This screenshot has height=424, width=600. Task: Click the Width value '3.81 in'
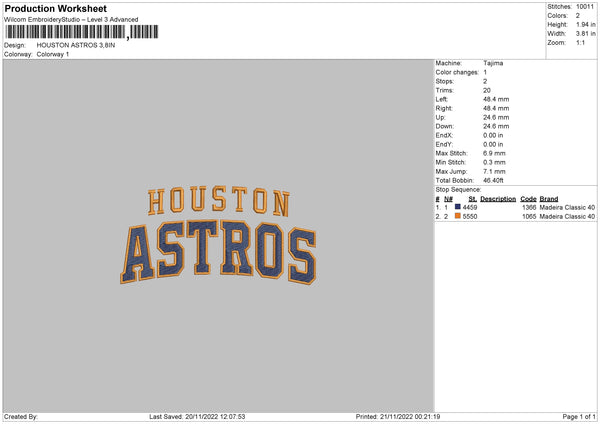(586, 34)
